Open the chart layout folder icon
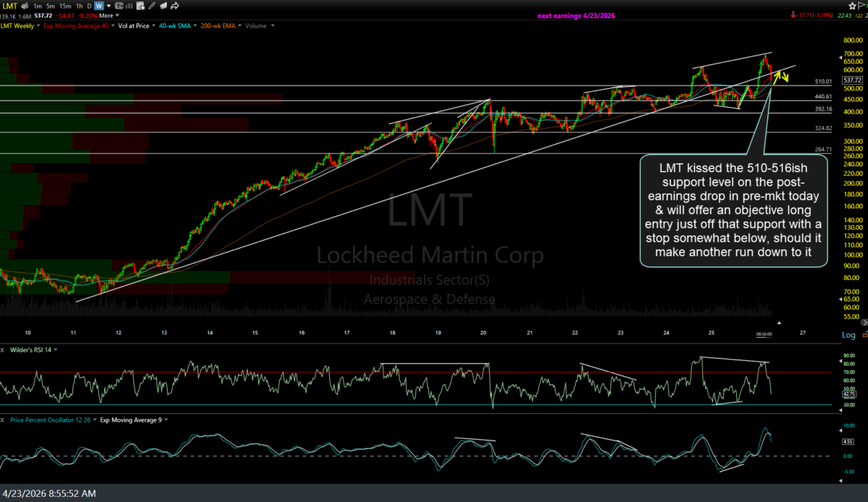Viewport: 868px width, 502px height. pyautogui.click(x=163, y=6)
